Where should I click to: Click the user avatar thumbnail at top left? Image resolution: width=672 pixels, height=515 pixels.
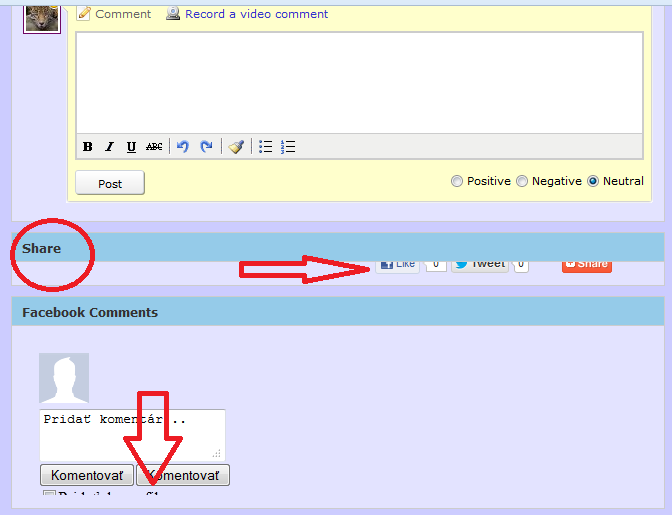(42, 19)
